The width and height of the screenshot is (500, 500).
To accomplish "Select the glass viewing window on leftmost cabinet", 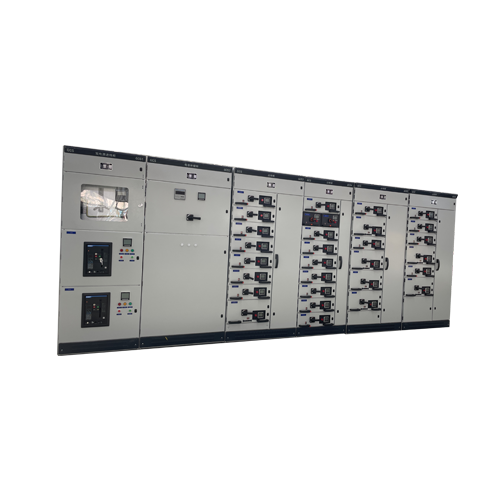I will (x=104, y=202).
